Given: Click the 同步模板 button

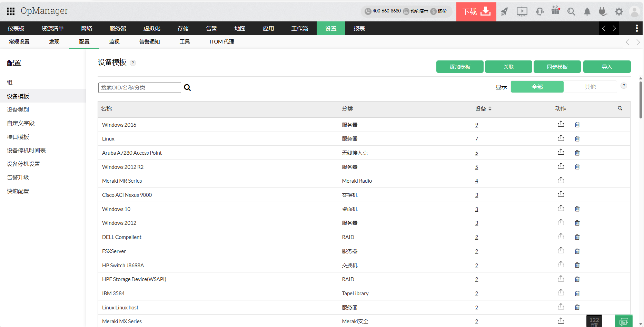Looking at the screenshot, I should pos(557,67).
